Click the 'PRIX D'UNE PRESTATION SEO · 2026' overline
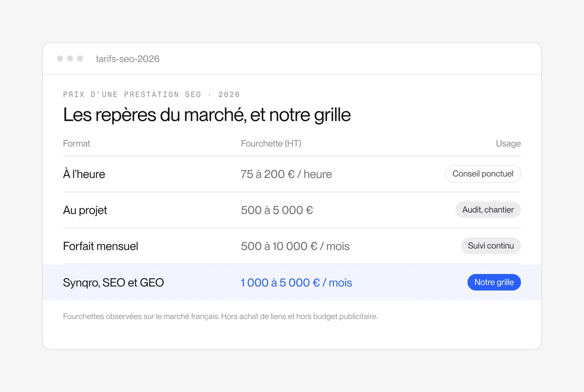Viewport: 584px width, 392px height. point(151,94)
